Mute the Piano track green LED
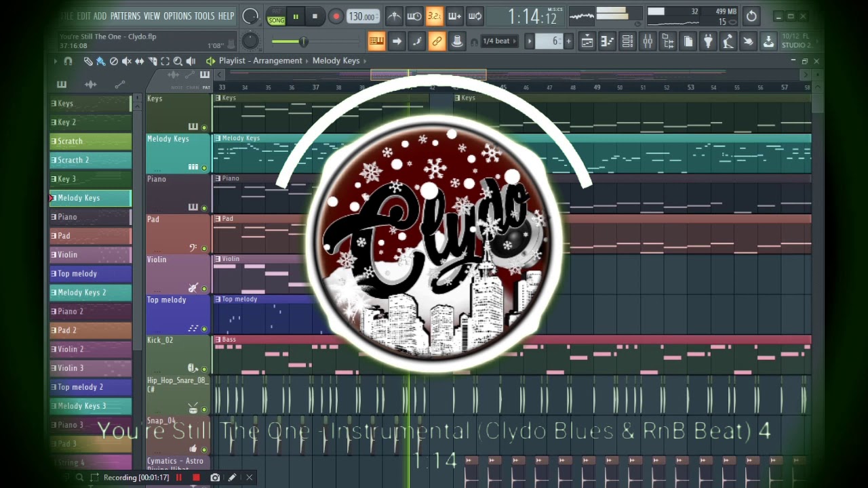The height and width of the screenshot is (488, 868). [x=204, y=208]
